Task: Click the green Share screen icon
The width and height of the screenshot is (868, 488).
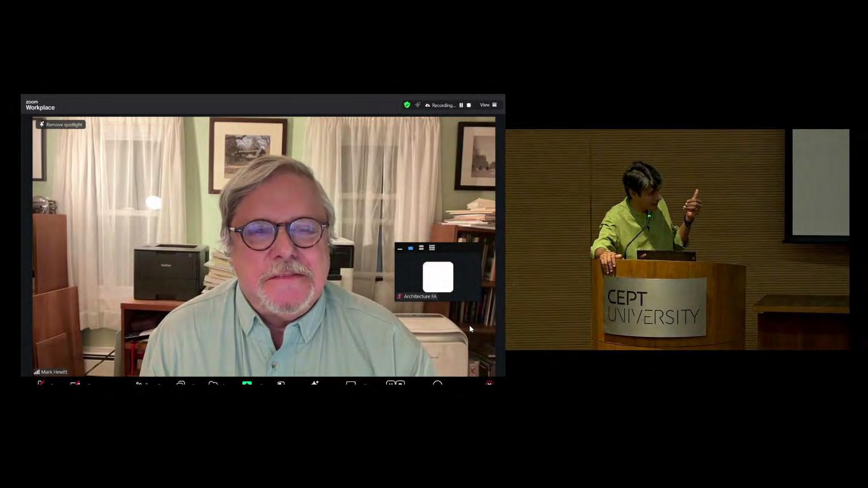Action: tap(247, 383)
